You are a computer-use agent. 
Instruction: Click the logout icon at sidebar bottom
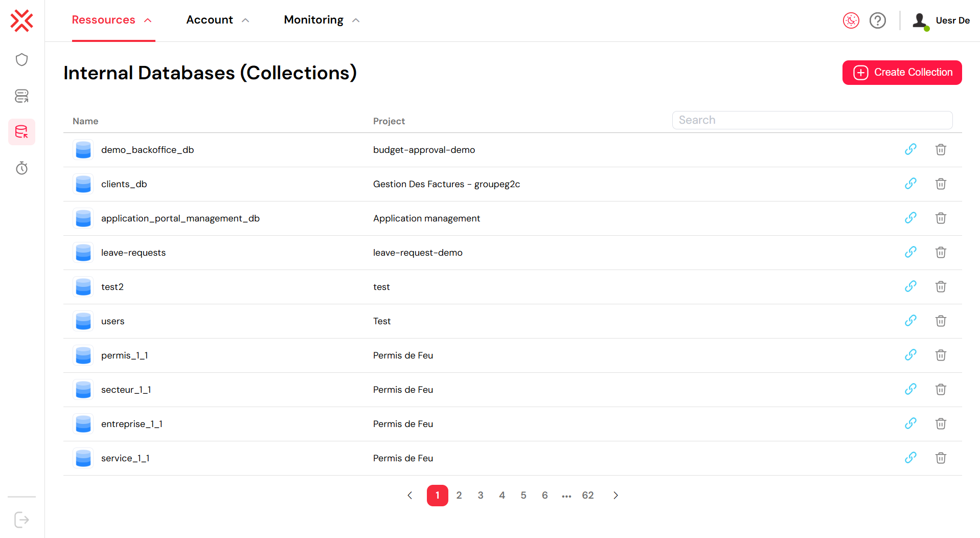coord(21,520)
